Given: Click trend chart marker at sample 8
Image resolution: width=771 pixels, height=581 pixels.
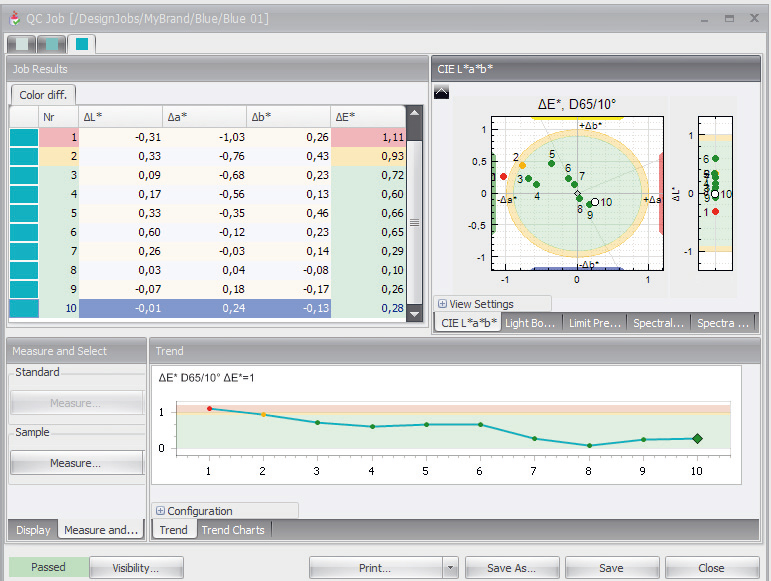Looking at the screenshot, I should click(590, 446).
